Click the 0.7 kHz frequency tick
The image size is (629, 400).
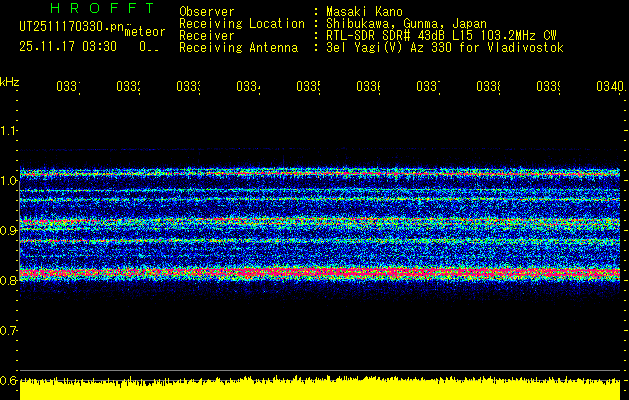tap(9, 330)
